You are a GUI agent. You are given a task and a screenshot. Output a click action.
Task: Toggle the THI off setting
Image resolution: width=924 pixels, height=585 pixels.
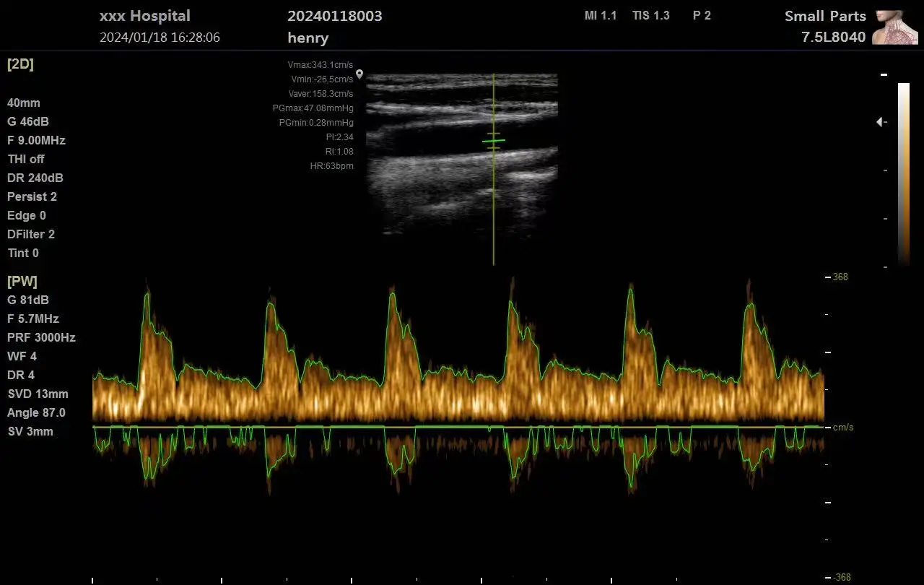[26, 160]
